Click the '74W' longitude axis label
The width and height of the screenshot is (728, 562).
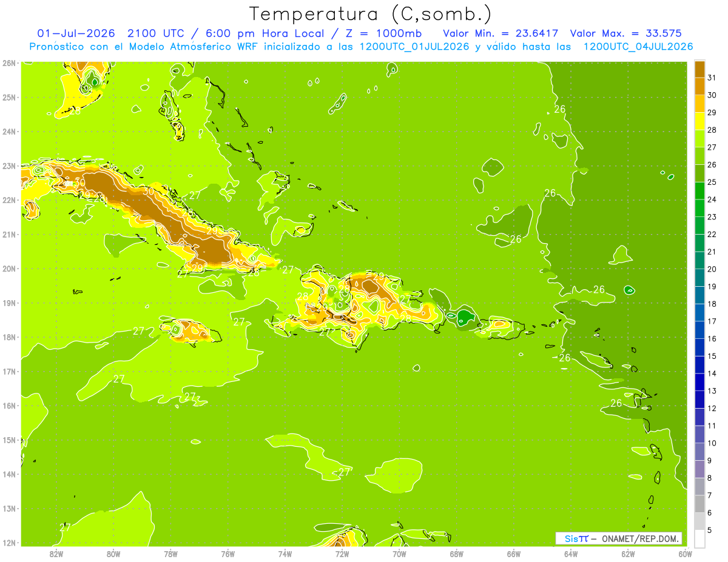(x=285, y=554)
